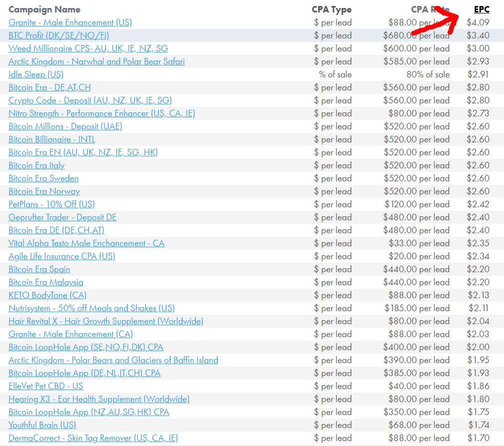Open Arctic Kingdom Polar Bears and Glaciers
The height and width of the screenshot is (446, 504).
[x=113, y=360]
